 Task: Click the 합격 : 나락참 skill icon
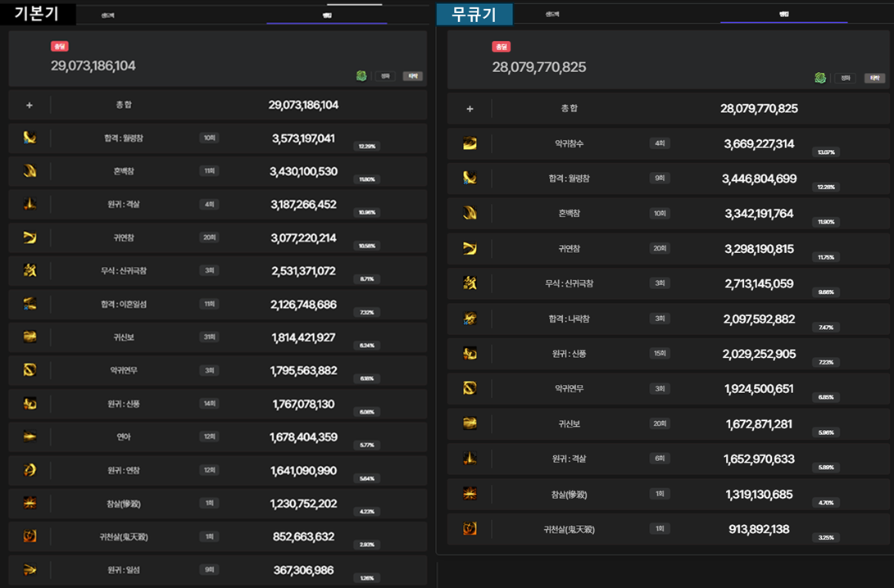pyautogui.click(x=470, y=319)
